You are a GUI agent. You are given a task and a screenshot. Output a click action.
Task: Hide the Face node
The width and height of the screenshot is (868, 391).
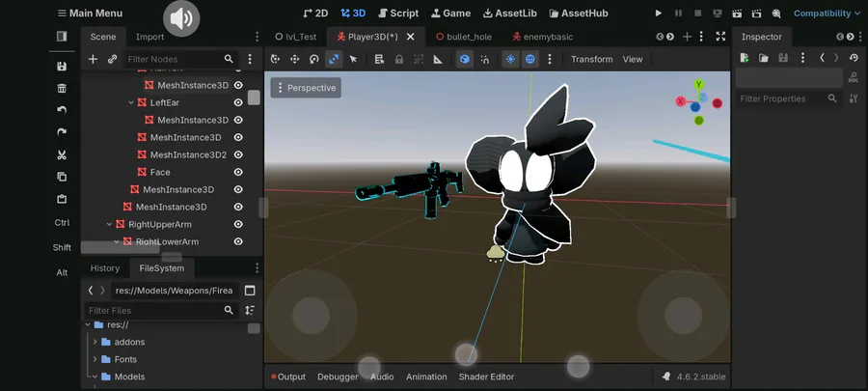(x=238, y=172)
